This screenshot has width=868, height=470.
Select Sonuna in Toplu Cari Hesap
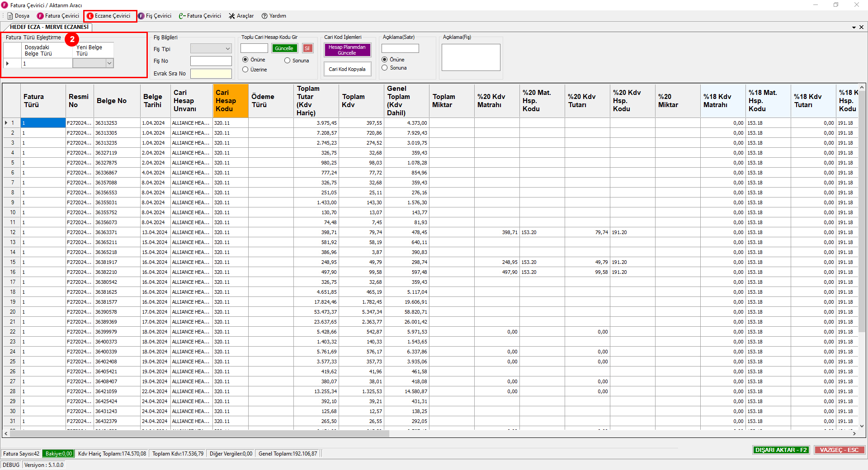pyautogui.click(x=287, y=61)
